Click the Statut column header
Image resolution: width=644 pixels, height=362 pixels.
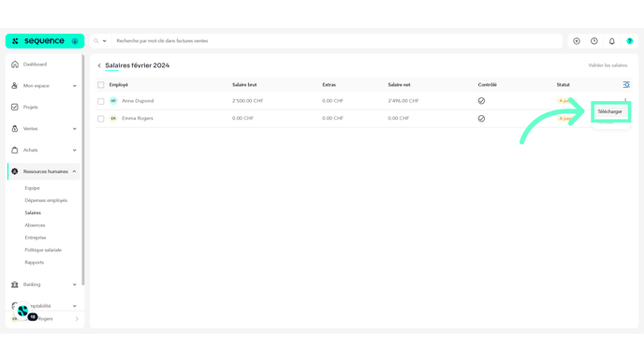point(563,85)
